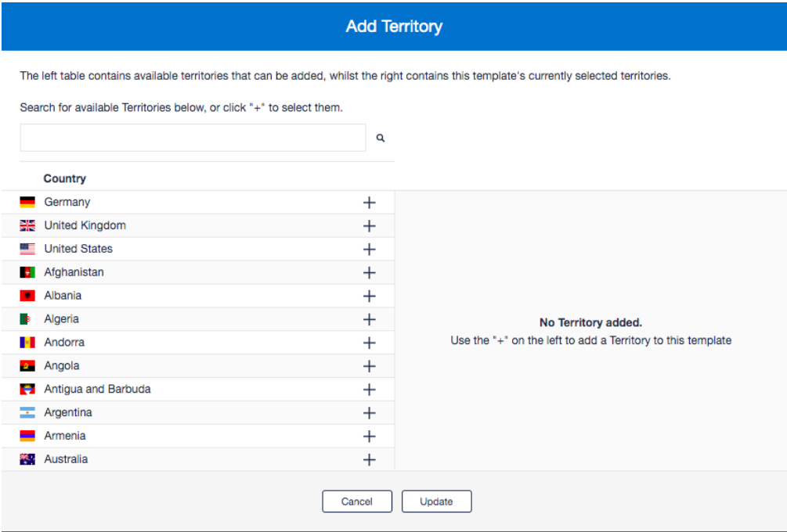Click the Argentina country name

[68, 412]
